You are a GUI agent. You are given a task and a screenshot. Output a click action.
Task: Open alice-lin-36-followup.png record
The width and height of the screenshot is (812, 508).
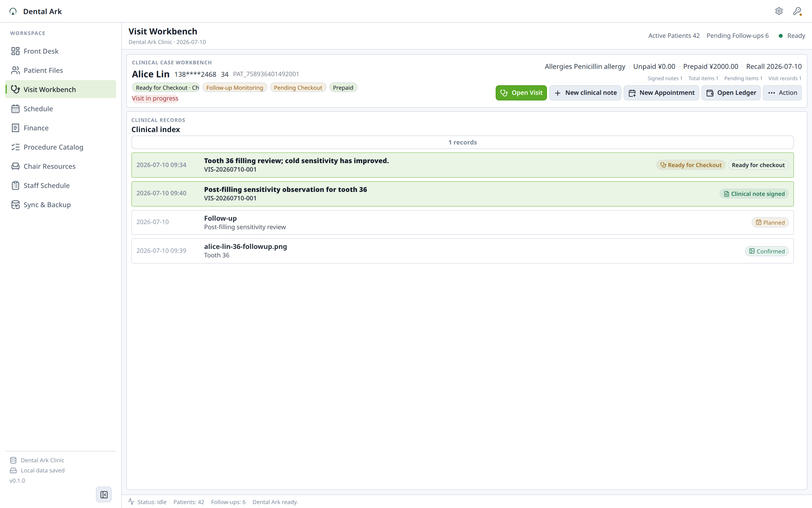coord(462,251)
